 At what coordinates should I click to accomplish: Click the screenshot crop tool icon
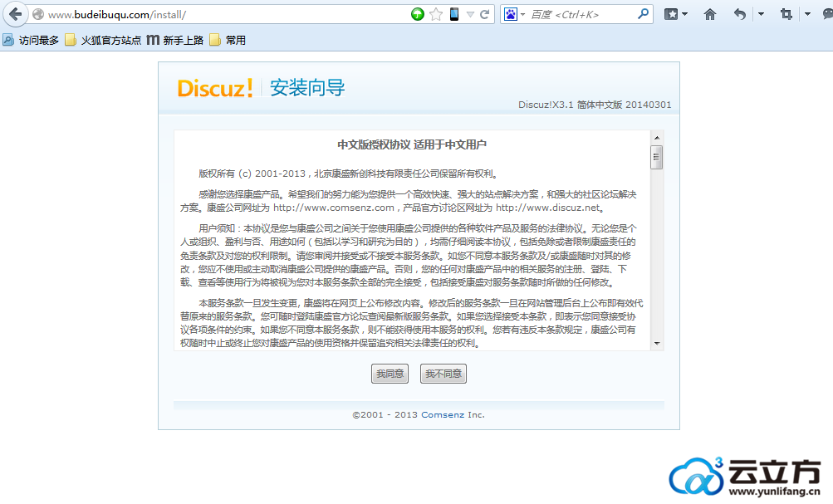(x=786, y=14)
